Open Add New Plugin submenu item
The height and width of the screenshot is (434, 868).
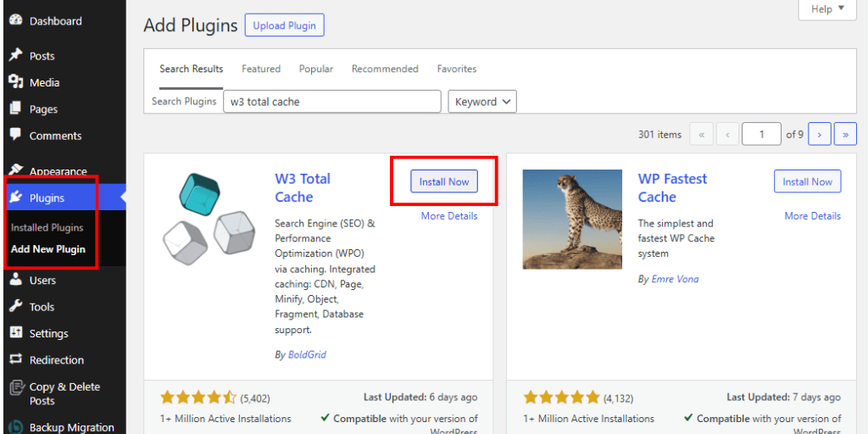(x=48, y=249)
